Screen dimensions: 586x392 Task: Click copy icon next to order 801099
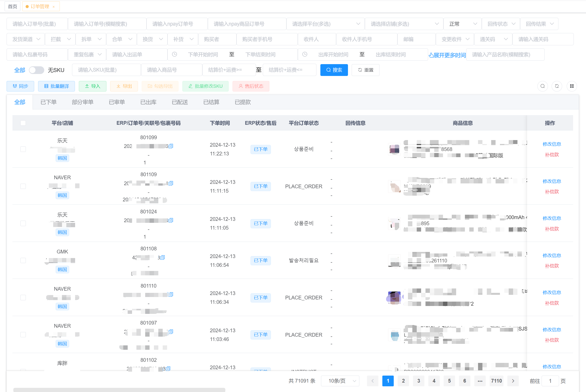(x=171, y=146)
